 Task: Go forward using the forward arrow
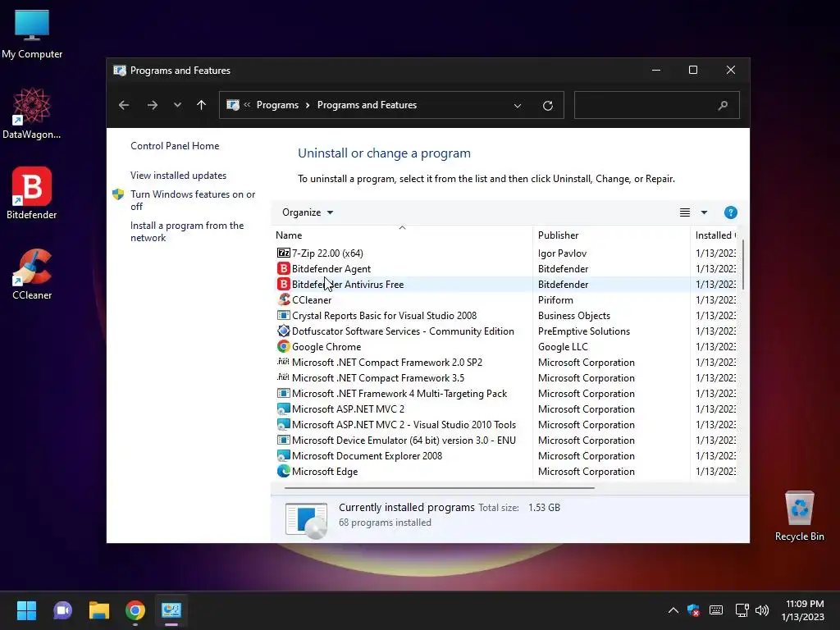pos(152,105)
